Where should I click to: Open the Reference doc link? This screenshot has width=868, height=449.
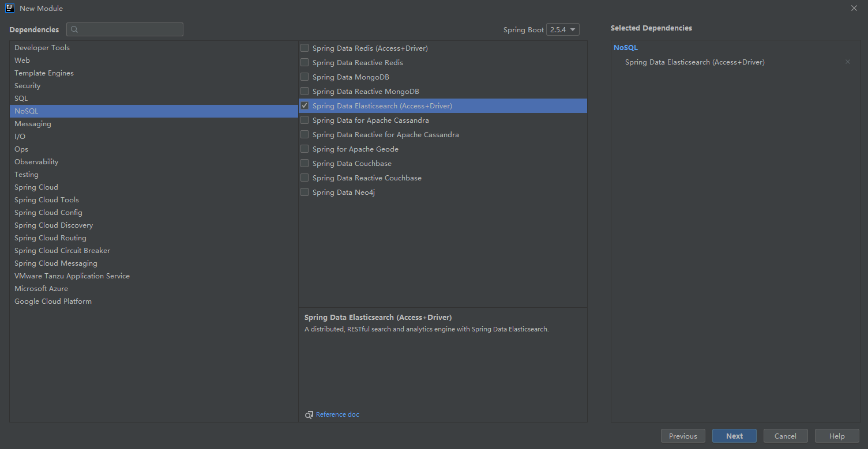pyautogui.click(x=337, y=414)
